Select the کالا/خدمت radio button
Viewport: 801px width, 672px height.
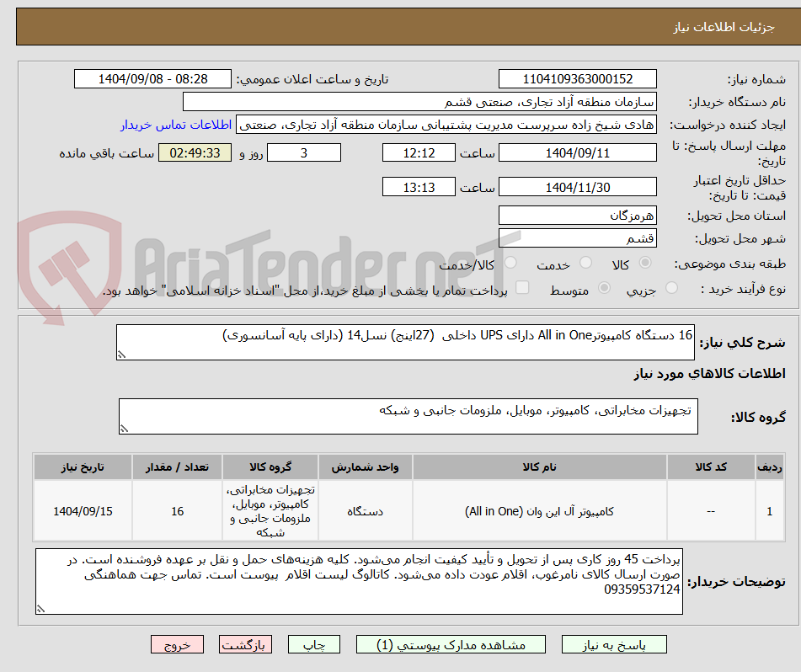click(x=510, y=263)
